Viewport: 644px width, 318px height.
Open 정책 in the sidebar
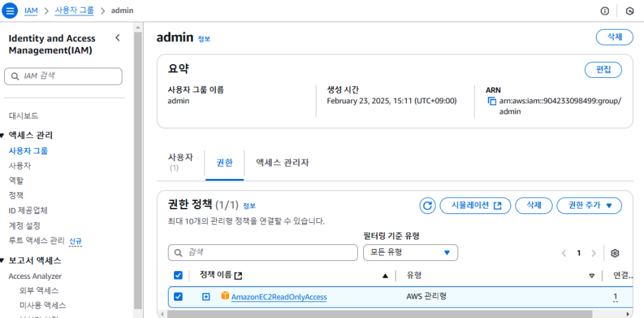pos(16,195)
